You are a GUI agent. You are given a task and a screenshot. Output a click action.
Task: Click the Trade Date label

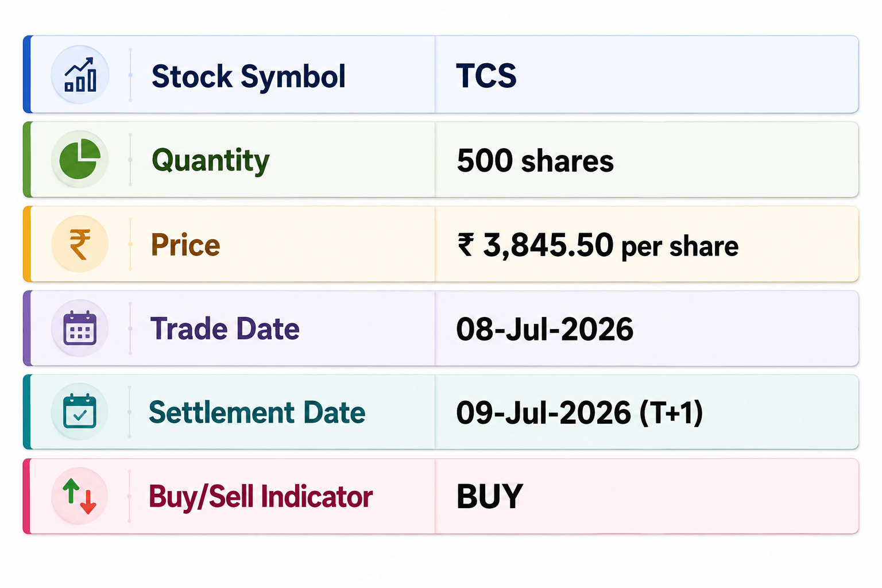[225, 328]
